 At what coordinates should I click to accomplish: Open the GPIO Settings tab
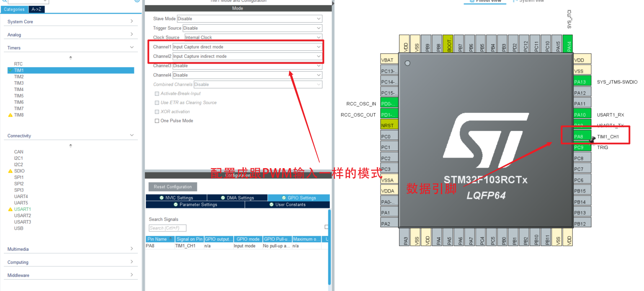click(299, 198)
